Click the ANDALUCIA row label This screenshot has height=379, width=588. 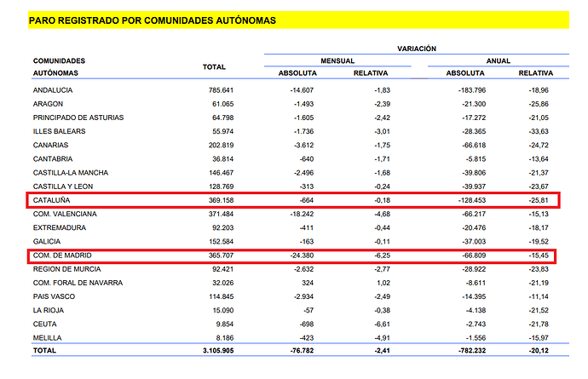point(54,89)
